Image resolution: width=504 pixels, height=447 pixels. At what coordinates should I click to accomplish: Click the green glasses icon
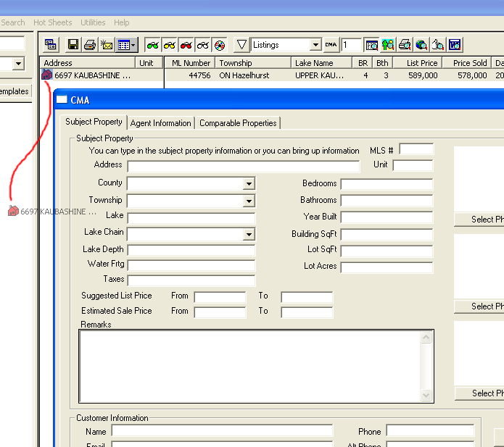[x=153, y=45]
